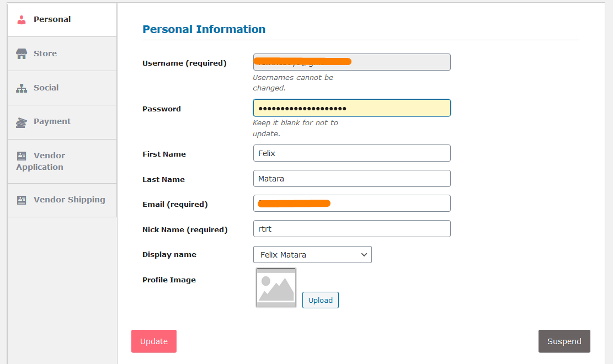The image size is (613, 364).
Task: Expand the Display name dropdown arrow
Action: 364,255
